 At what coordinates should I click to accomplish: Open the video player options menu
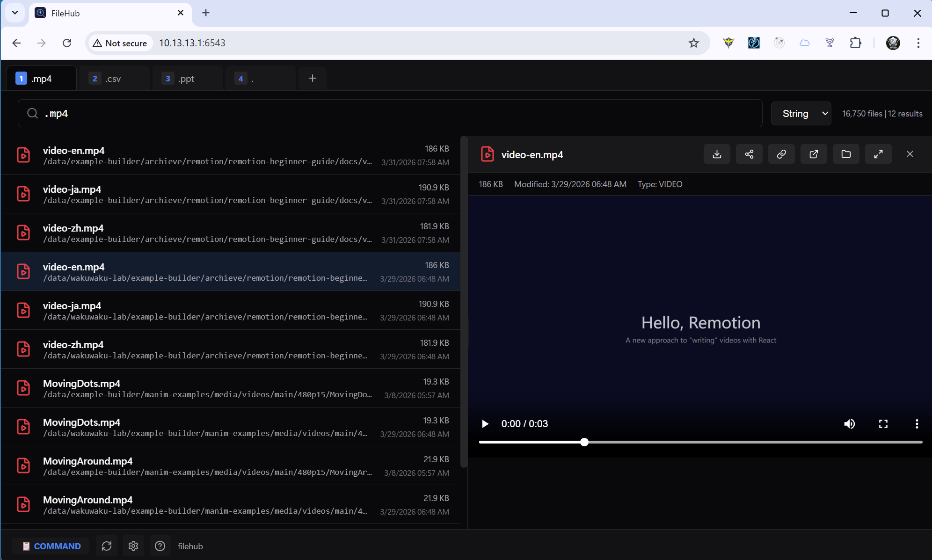pyautogui.click(x=916, y=424)
